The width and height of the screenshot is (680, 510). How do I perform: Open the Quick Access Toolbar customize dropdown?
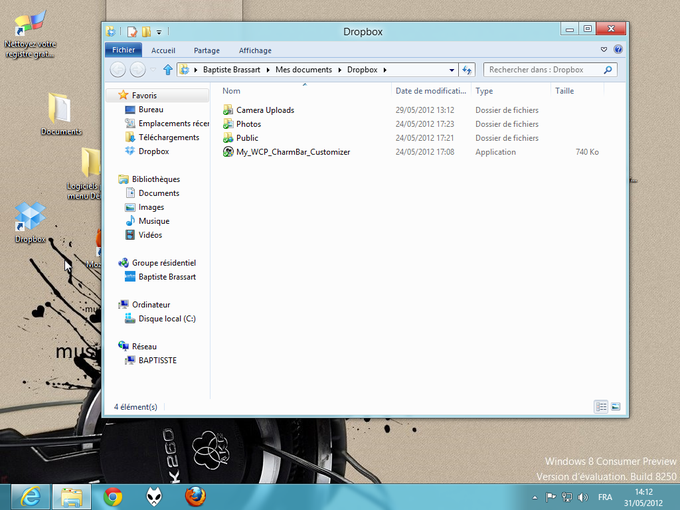point(159,32)
